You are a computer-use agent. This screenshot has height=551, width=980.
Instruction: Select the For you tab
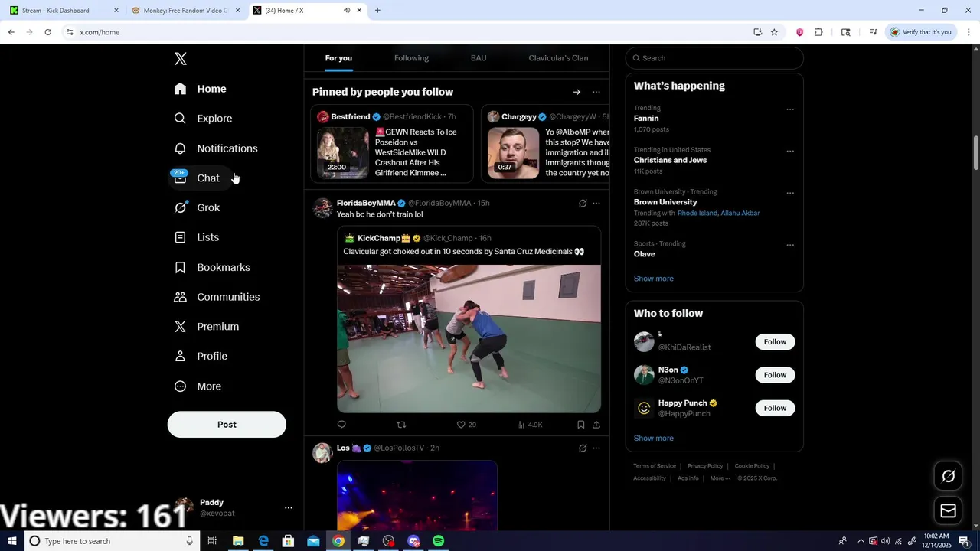(338, 58)
